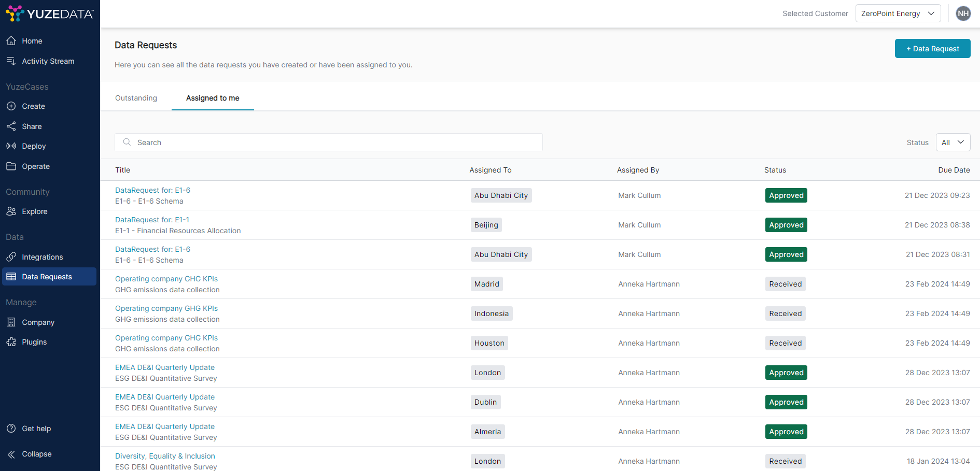
Task: Open Diversity, Equality & Inclusion request
Action: (x=165, y=456)
